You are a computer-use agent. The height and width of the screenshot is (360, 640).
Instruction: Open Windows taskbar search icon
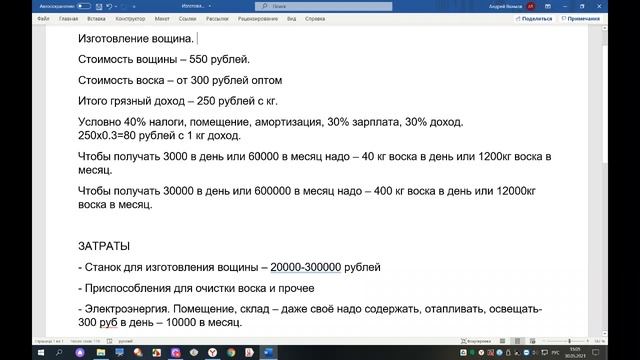tap(59, 353)
